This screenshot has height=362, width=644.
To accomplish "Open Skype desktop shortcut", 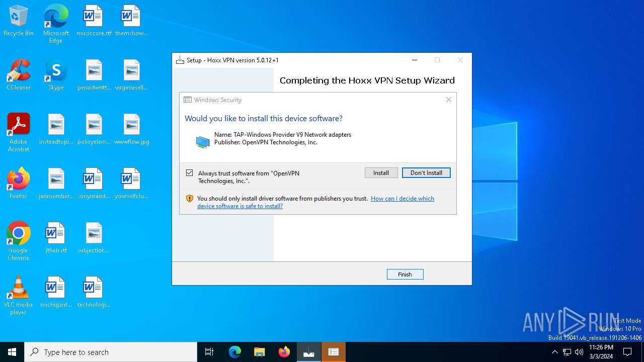I will [x=56, y=75].
